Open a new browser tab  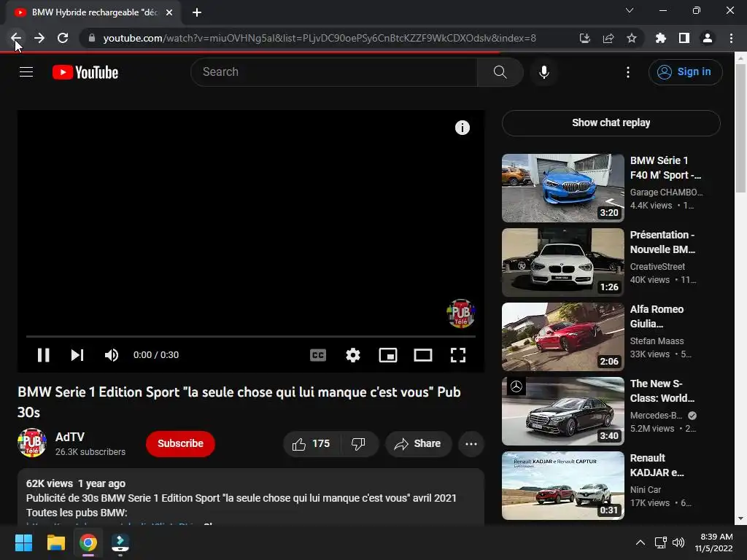[x=197, y=12]
